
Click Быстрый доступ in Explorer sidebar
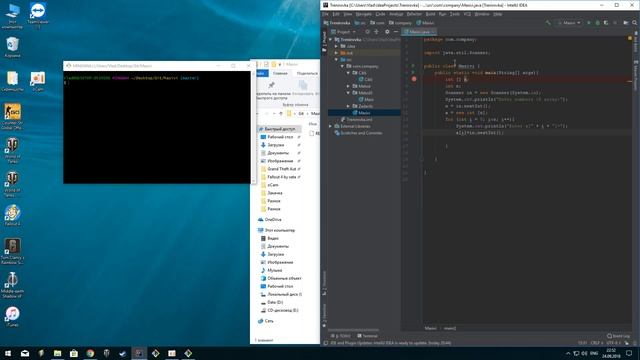[279, 129]
